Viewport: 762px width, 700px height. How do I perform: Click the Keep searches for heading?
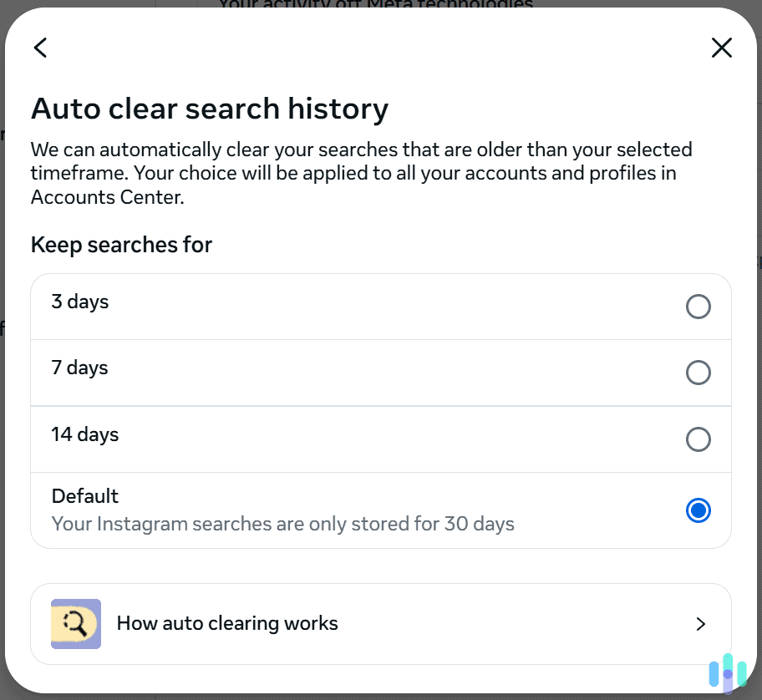click(x=121, y=244)
